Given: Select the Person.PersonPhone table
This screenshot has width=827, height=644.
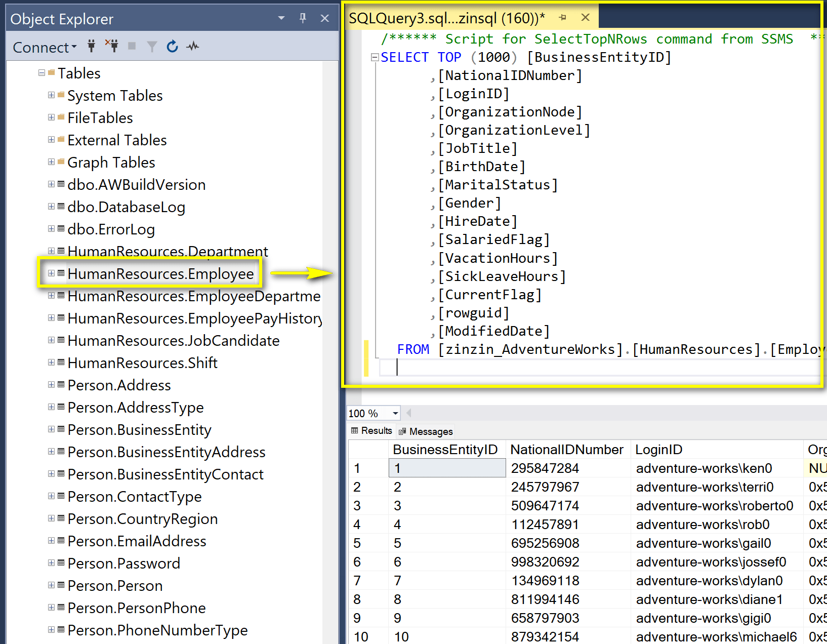Looking at the screenshot, I should pyautogui.click(x=137, y=608).
